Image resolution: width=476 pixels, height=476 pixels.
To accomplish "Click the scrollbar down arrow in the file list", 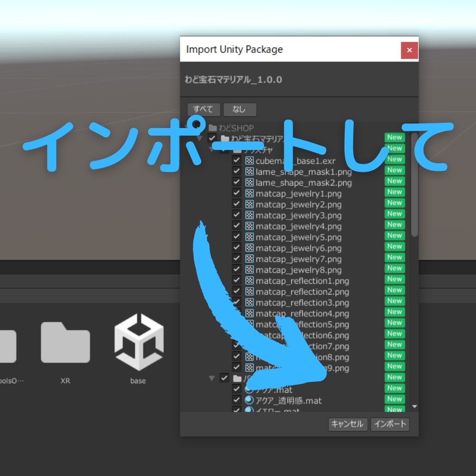I will click(415, 406).
